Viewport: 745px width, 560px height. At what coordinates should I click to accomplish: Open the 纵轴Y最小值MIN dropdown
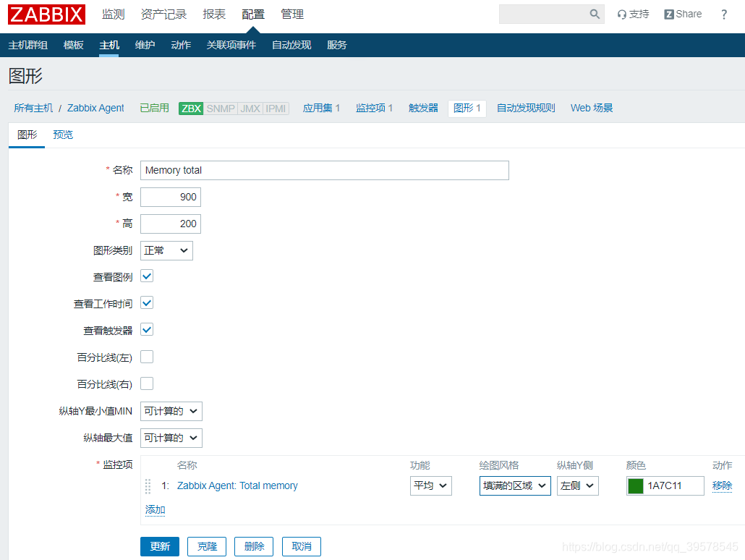(171, 411)
